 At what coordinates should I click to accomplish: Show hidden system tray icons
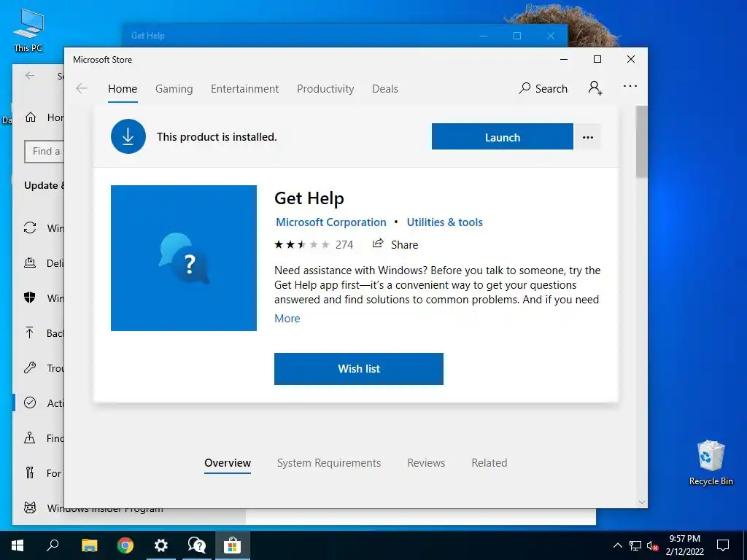(617, 545)
